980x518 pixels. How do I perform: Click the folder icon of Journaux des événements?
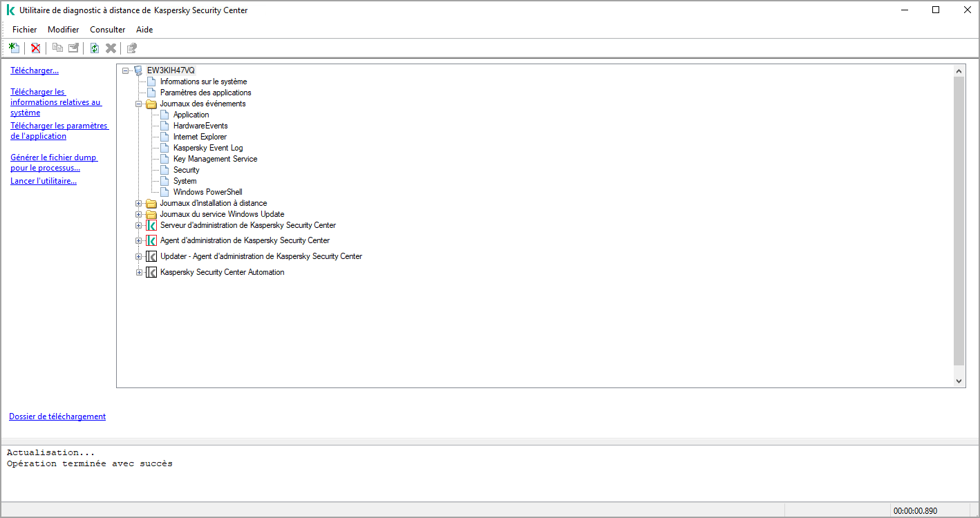coord(151,104)
